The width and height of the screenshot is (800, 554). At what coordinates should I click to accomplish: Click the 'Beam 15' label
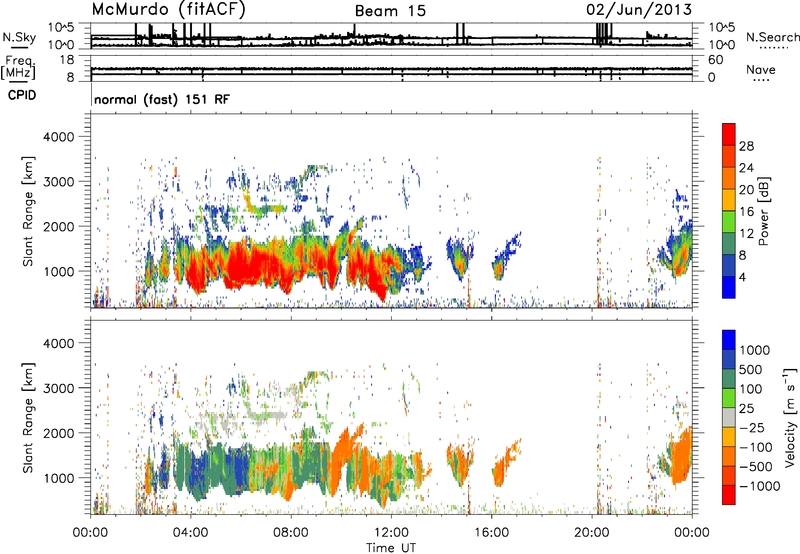[x=390, y=11]
